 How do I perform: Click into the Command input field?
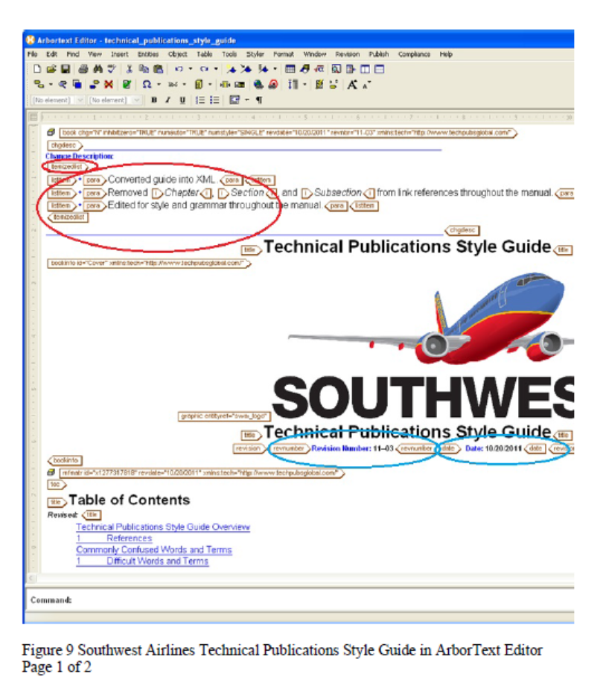tap(322, 600)
